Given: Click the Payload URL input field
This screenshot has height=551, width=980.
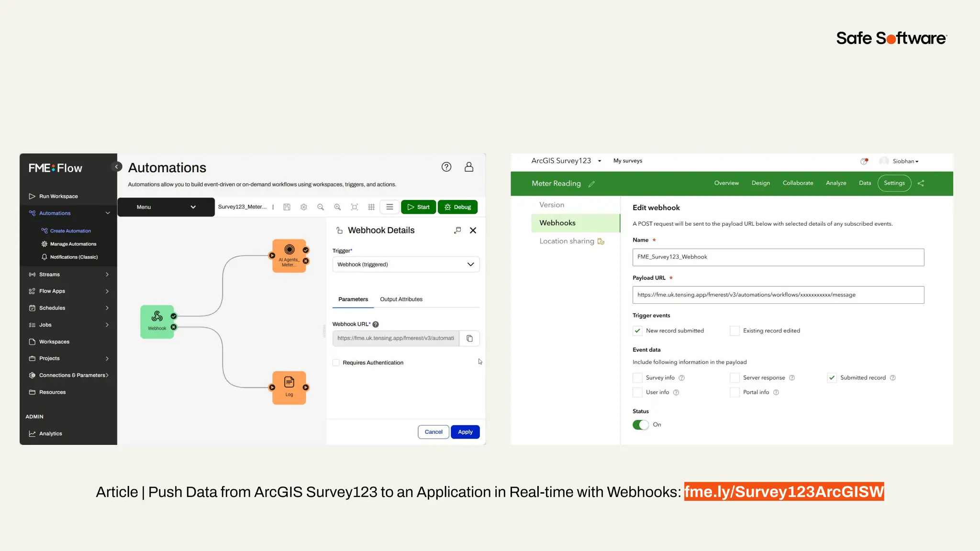Looking at the screenshot, I should 778,295.
